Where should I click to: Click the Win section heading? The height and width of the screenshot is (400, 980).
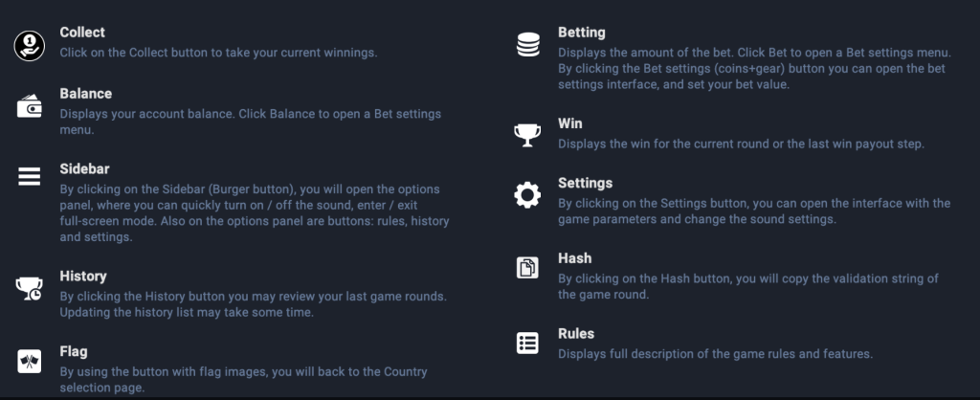click(570, 123)
